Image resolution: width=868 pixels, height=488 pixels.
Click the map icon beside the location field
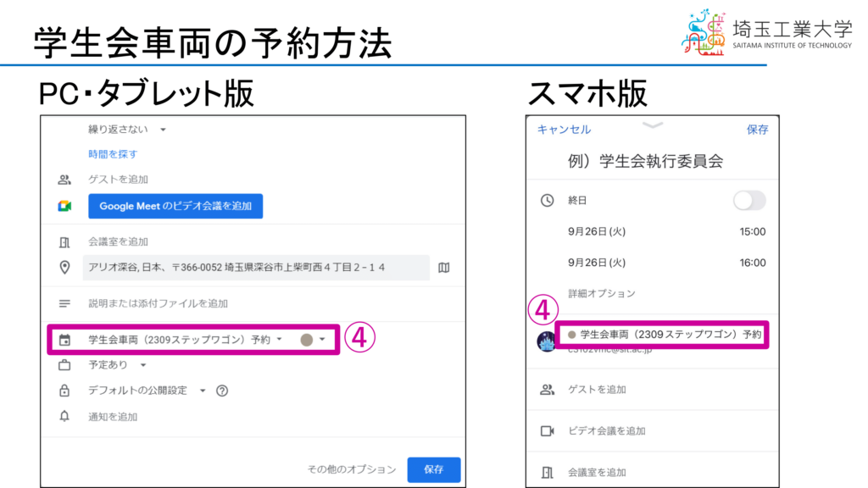[x=444, y=268]
